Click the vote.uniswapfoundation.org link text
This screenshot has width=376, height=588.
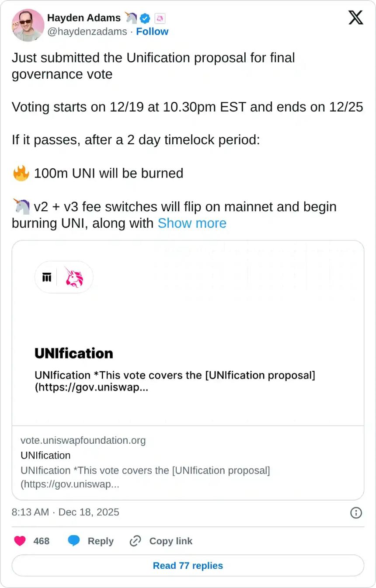click(83, 441)
